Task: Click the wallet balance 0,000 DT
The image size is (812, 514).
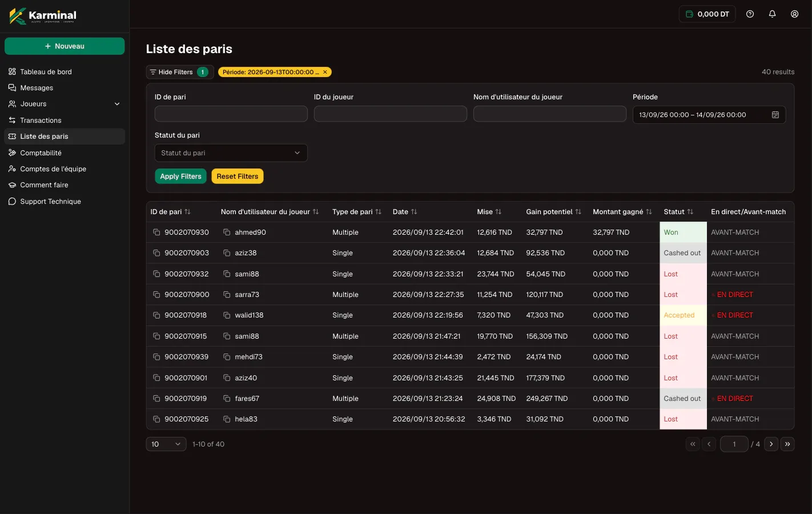Action: (x=707, y=14)
